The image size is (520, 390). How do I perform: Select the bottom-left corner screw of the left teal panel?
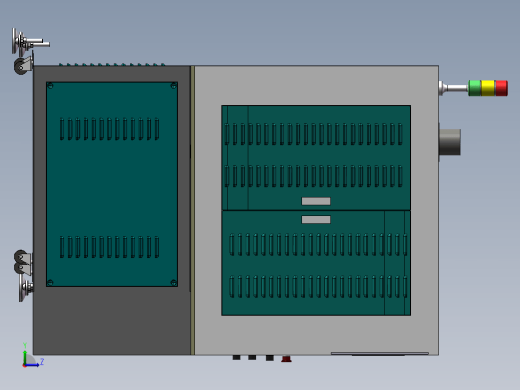click(50, 283)
